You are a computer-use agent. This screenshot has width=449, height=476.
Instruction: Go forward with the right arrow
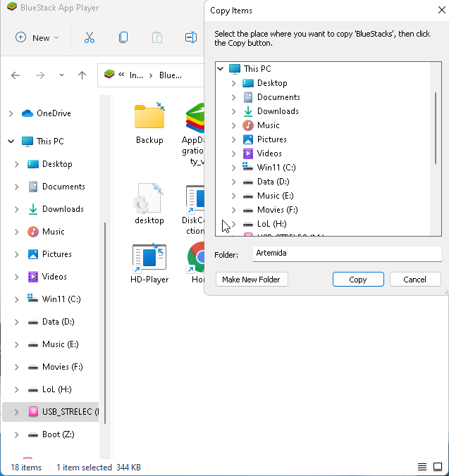tap(40, 75)
